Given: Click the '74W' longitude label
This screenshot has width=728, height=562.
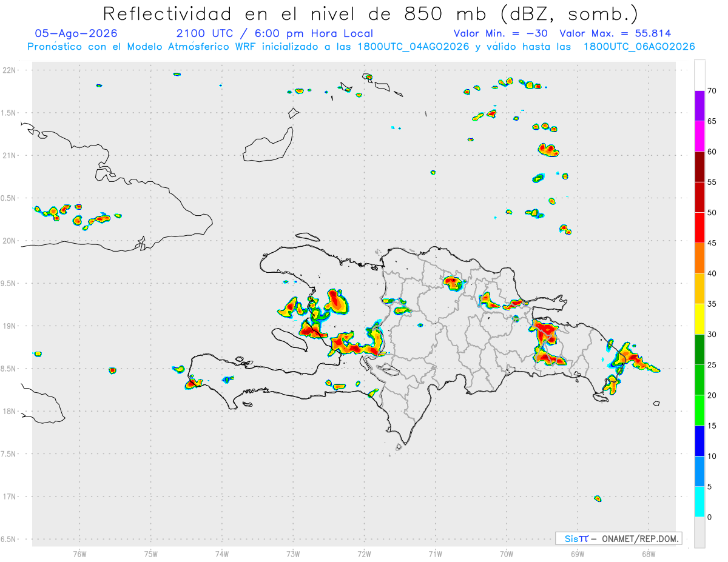Looking at the screenshot, I should tap(222, 554).
